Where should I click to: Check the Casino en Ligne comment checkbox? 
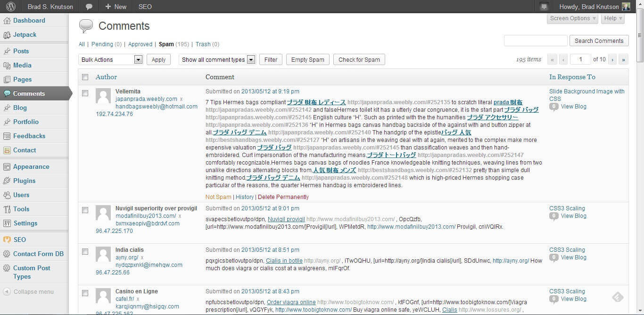[85, 293]
